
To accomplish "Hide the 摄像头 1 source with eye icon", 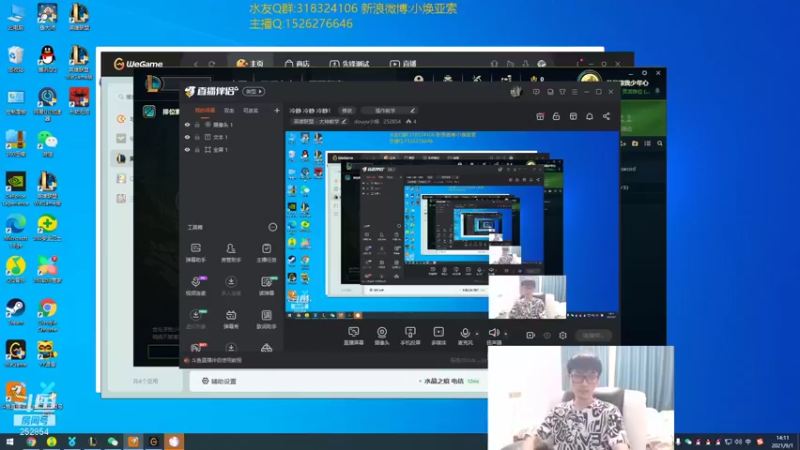I will pyautogui.click(x=187, y=124).
